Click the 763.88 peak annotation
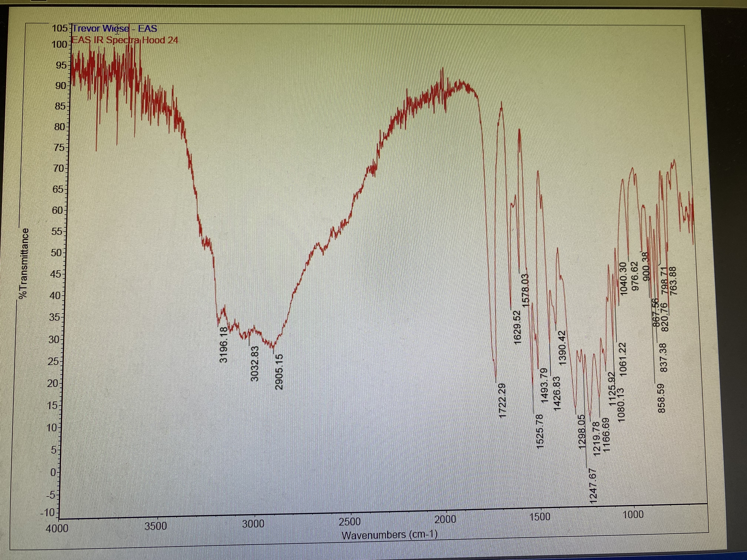Screen dimensions: 747x560 click(x=673, y=281)
